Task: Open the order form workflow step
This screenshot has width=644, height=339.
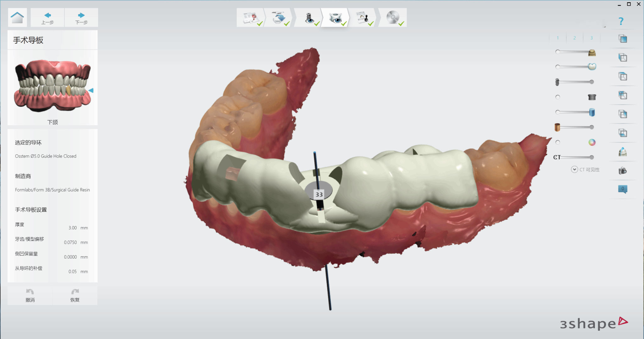Action: point(251,18)
